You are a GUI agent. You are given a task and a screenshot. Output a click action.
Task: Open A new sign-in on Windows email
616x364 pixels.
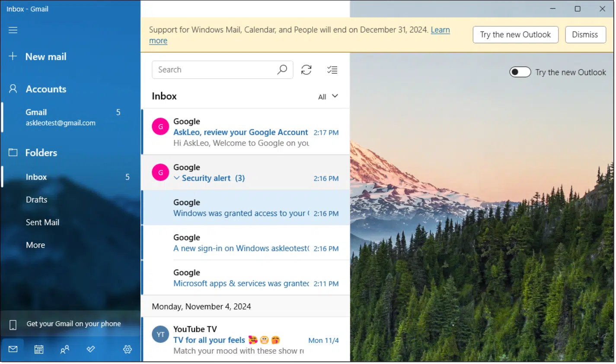(x=246, y=243)
